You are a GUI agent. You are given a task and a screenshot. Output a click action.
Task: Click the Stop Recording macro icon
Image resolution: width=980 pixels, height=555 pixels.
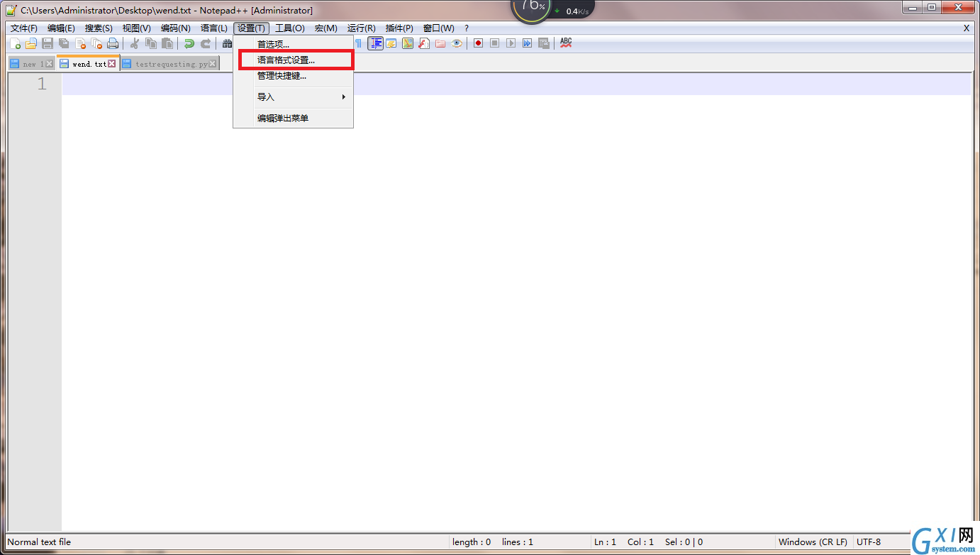pos(495,43)
